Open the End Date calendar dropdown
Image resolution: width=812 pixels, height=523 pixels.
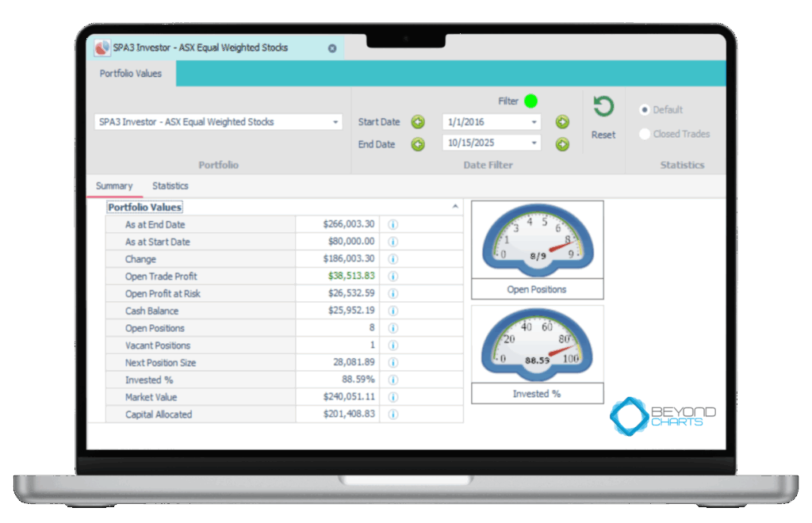[x=534, y=144]
